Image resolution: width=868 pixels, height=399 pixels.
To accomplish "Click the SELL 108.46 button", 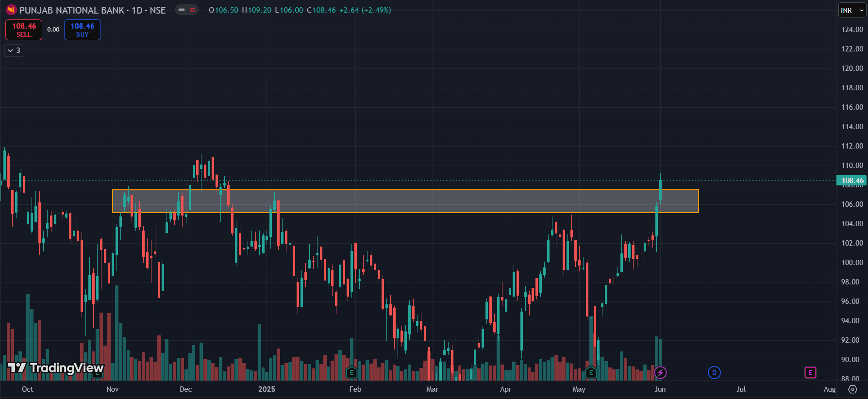I will pyautogui.click(x=24, y=30).
